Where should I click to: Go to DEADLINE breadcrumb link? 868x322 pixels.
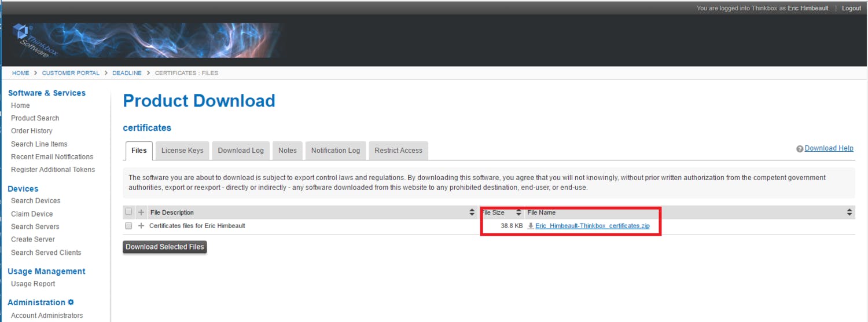pos(127,73)
